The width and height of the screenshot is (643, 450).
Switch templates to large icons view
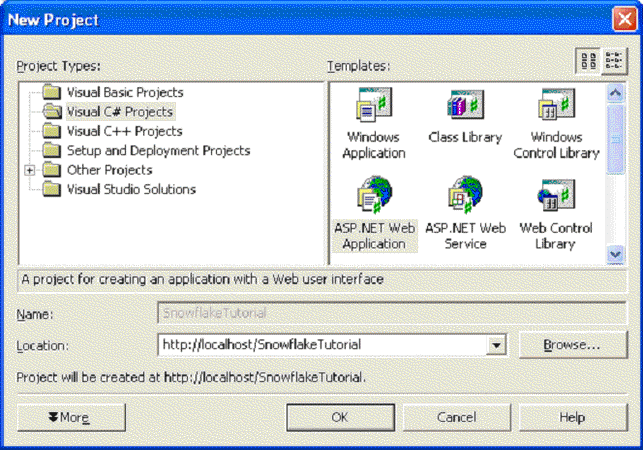click(x=588, y=61)
